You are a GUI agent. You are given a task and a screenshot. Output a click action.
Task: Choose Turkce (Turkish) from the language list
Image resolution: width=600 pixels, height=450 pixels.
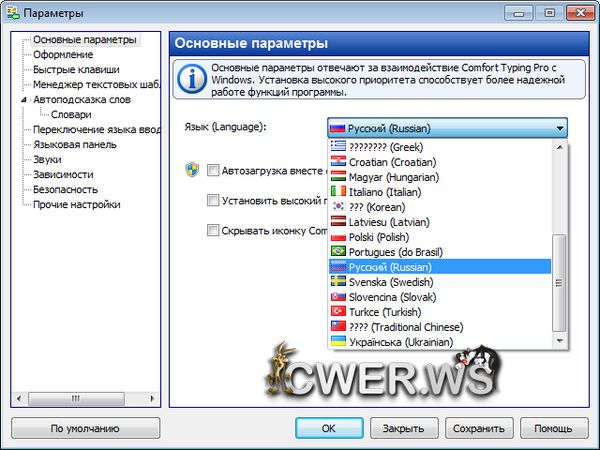pyautogui.click(x=390, y=311)
